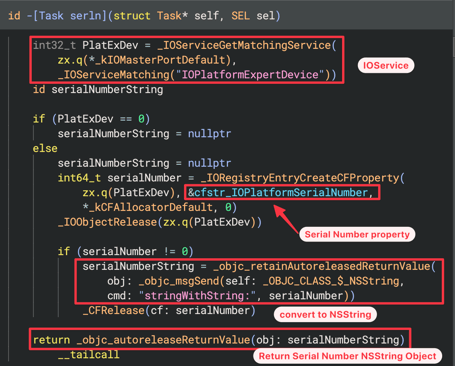Click the "__tailcall" annotation text
This screenshot has width=455, height=366.
88,354
